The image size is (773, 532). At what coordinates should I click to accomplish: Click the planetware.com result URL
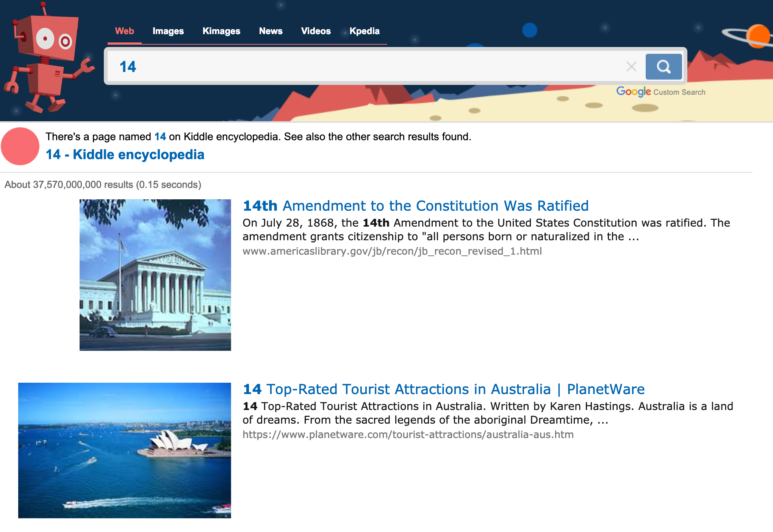pyautogui.click(x=408, y=435)
